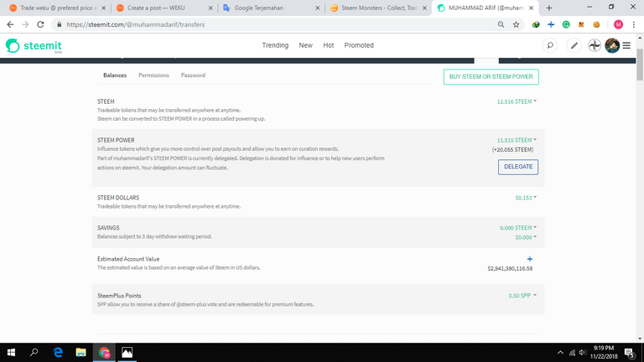This screenshot has height=362, width=644.
Task: Switch to Google Terjemahan tab
Action: pyautogui.click(x=270, y=8)
